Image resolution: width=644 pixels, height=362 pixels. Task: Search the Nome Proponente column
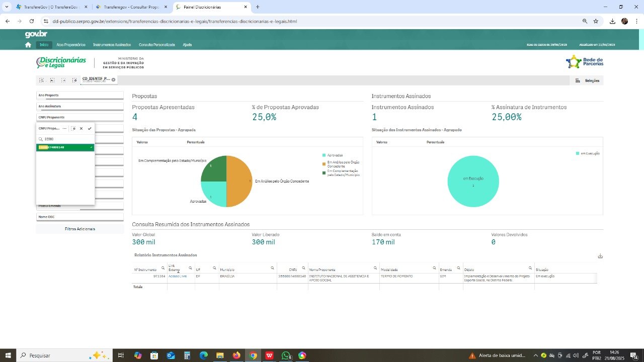375,268
